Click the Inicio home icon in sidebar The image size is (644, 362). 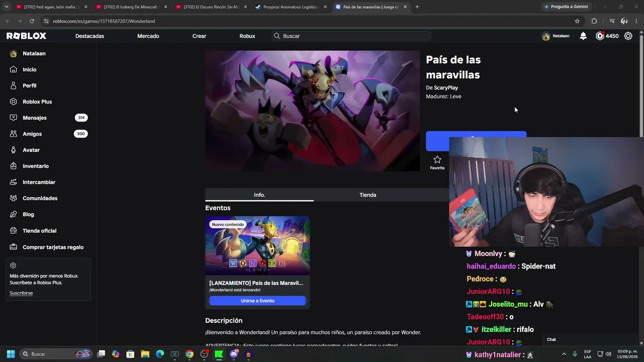14,69
